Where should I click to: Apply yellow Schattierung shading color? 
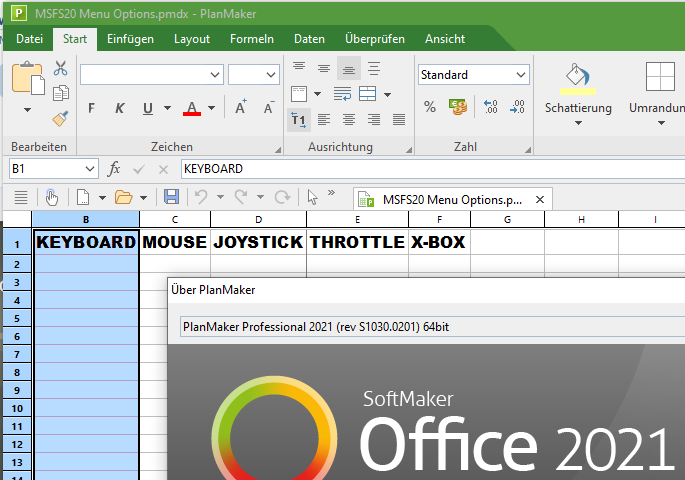point(578,79)
